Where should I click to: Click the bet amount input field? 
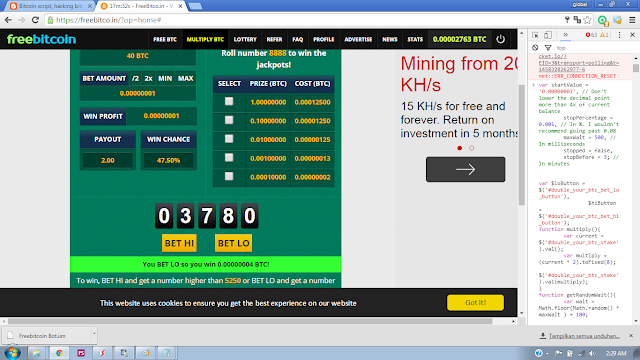[138, 93]
